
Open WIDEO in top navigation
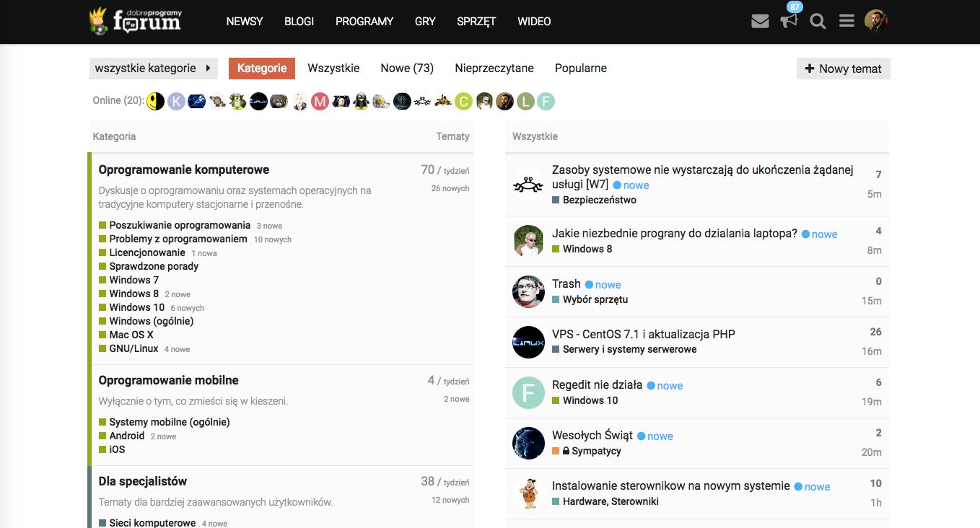tap(534, 22)
